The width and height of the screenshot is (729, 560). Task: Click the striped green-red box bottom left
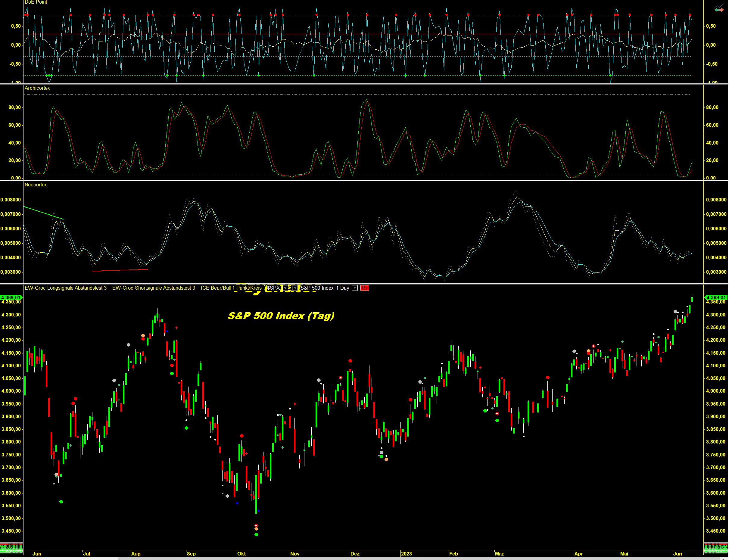pos(11,548)
